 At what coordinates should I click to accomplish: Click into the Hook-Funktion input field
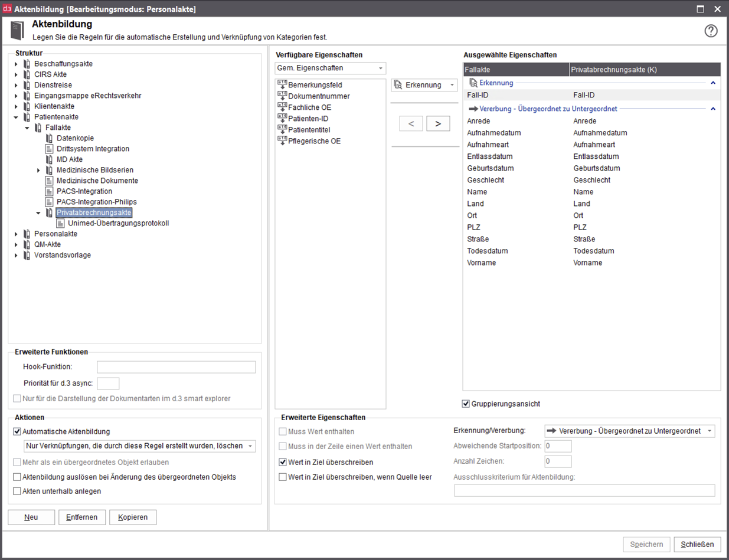pos(176,366)
